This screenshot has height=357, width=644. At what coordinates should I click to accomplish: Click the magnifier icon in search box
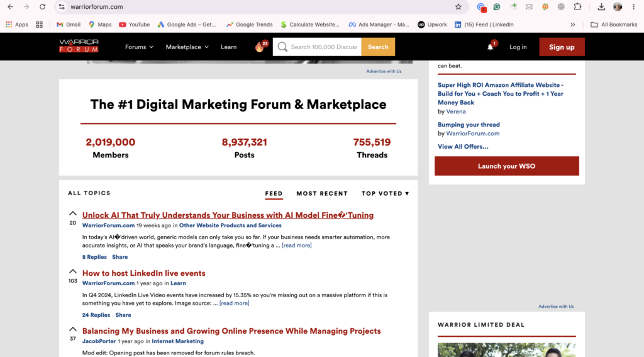[282, 47]
